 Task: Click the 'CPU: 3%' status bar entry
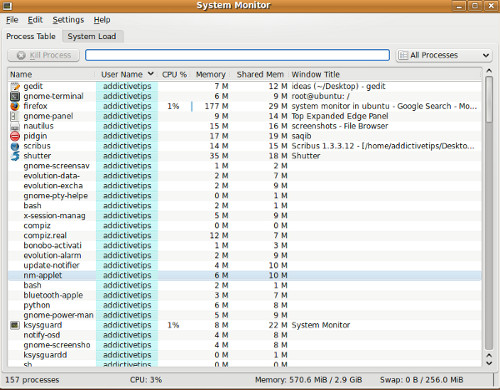(x=146, y=380)
